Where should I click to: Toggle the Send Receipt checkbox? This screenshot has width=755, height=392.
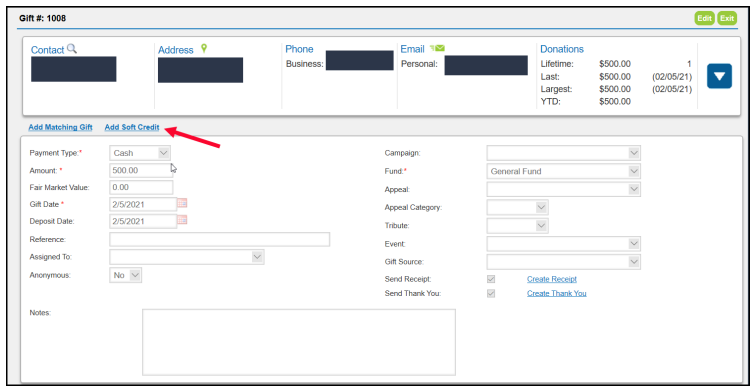(x=491, y=279)
